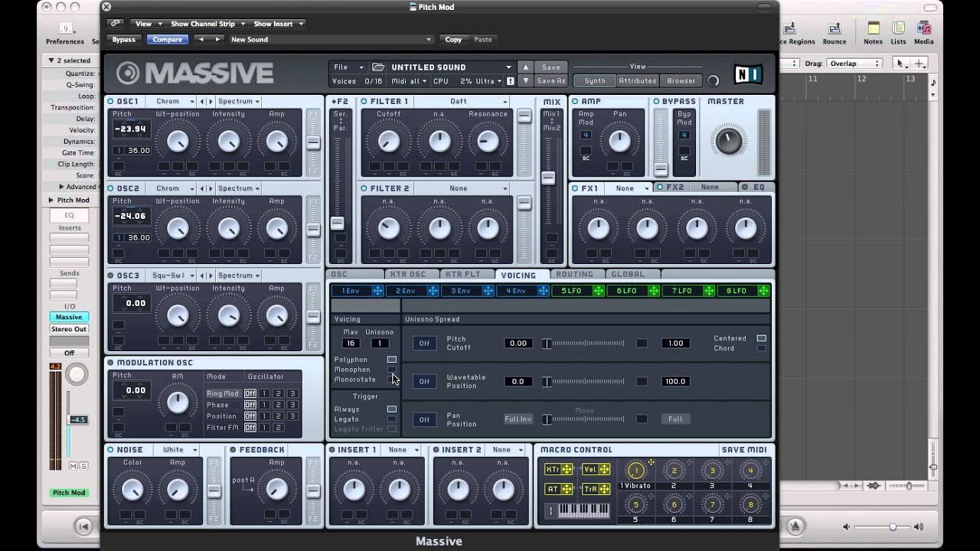Click previous preset arrow beside Compare
The width and height of the screenshot is (980, 551).
coord(201,39)
